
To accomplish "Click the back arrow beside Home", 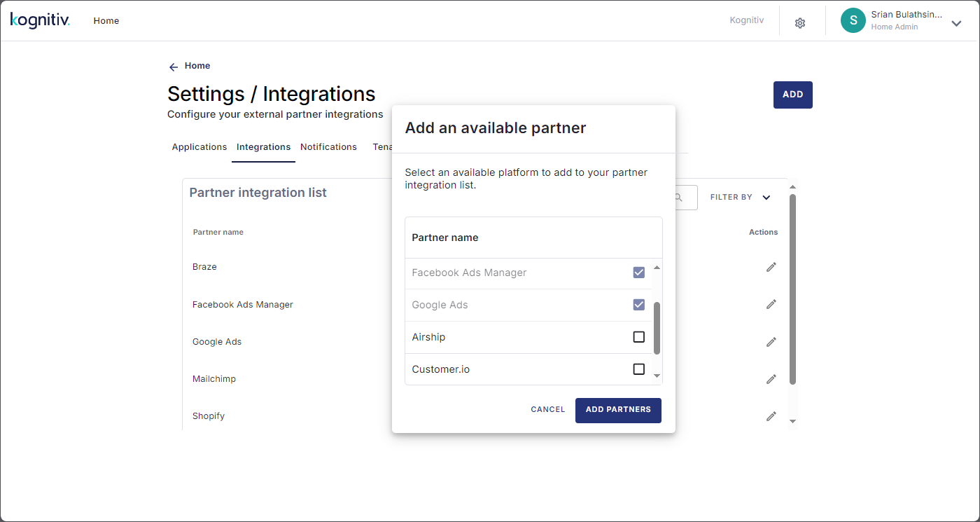I will (174, 67).
